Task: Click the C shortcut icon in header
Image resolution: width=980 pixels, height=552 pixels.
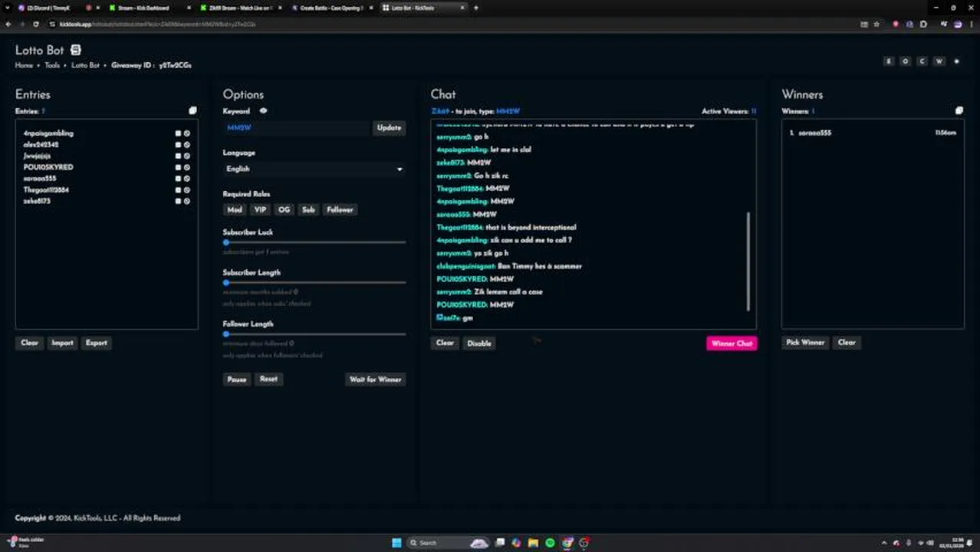Action: pyautogui.click(x=922, y=61)
